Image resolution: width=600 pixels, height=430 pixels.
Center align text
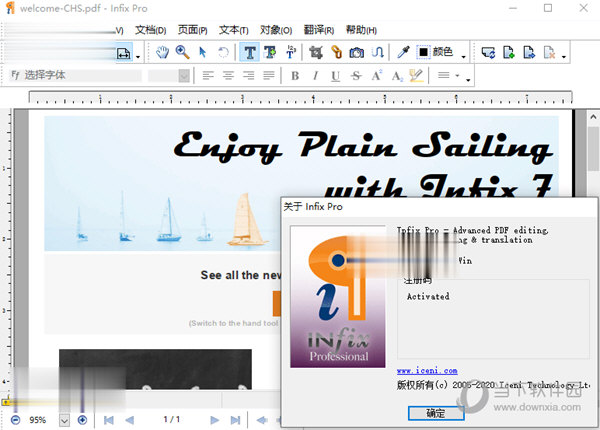pyautogui.click(x=228, y=75)
